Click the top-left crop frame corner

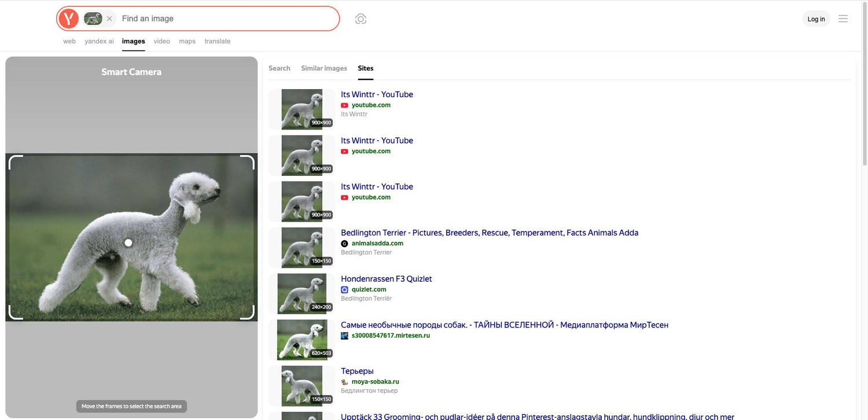tap(15, 161)
